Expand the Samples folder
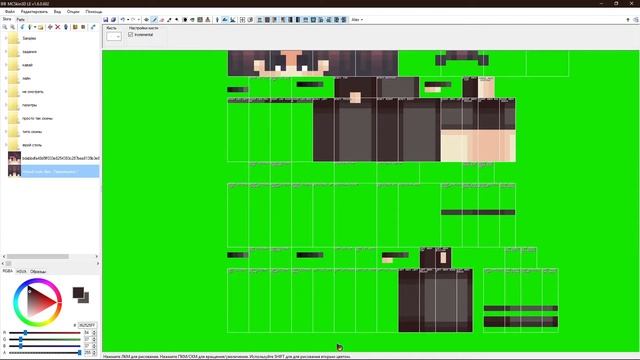This screenshot has height=360, width=640. tap(6, 38)
